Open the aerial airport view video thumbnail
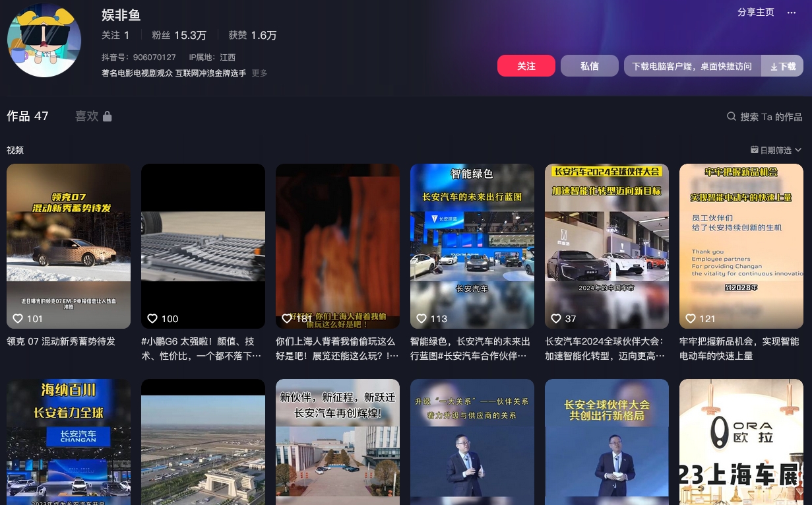Viewport: 812px width, 505px height. coord(203,442)
